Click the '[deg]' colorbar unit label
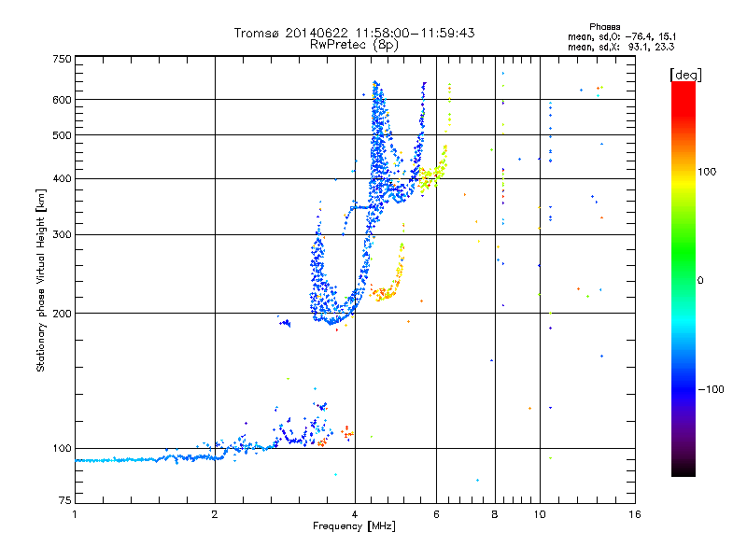 point(685,76)
